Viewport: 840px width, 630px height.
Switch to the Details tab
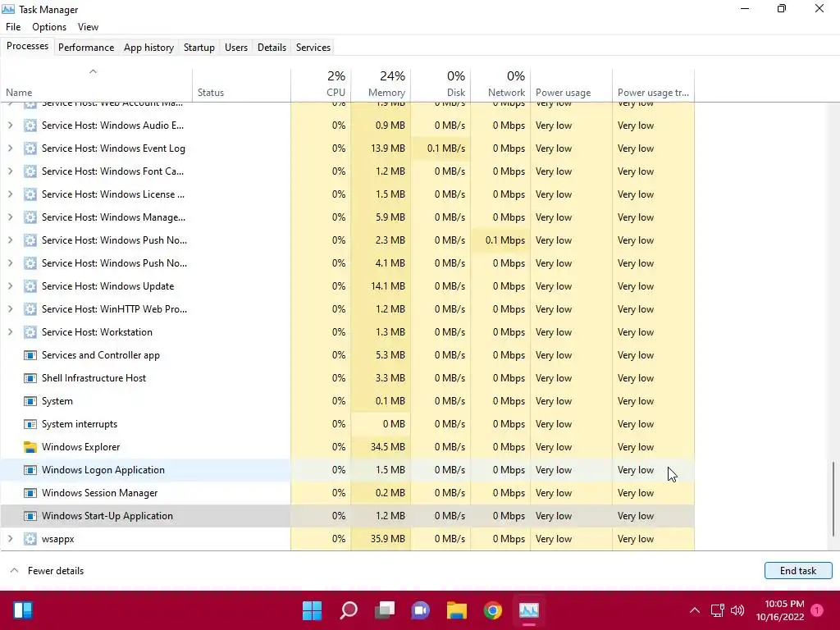[x=272, y=47]
